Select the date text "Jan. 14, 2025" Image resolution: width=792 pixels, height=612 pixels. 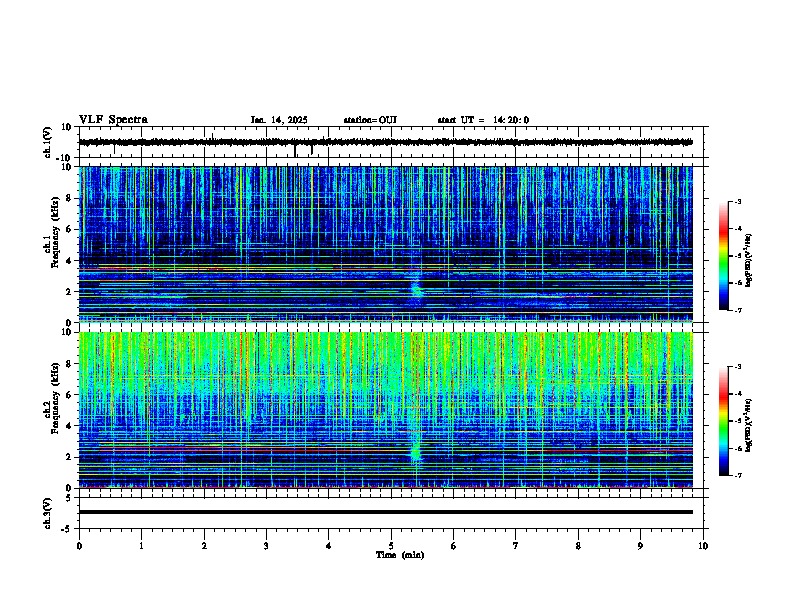[279, 120]
